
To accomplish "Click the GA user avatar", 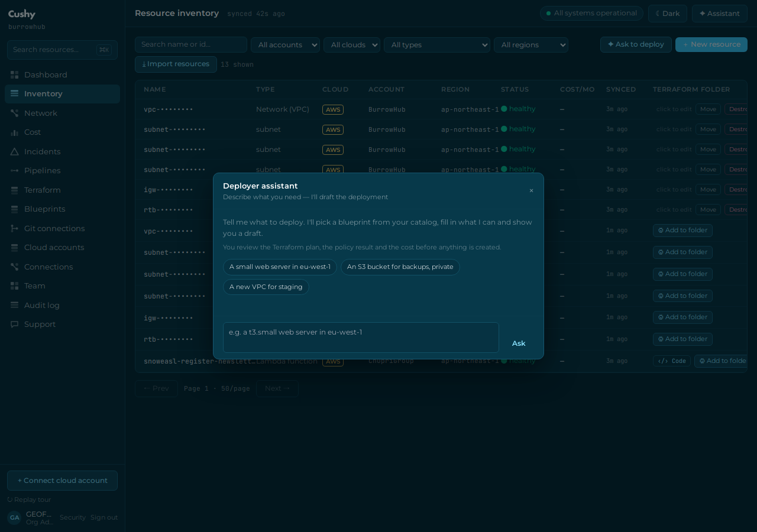I will (14, 518).
